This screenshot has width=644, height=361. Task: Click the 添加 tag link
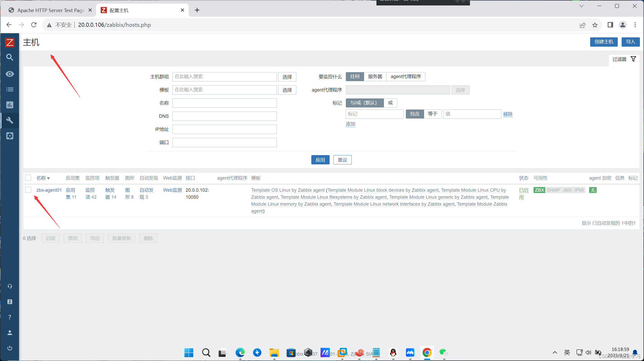pos(350,124)
